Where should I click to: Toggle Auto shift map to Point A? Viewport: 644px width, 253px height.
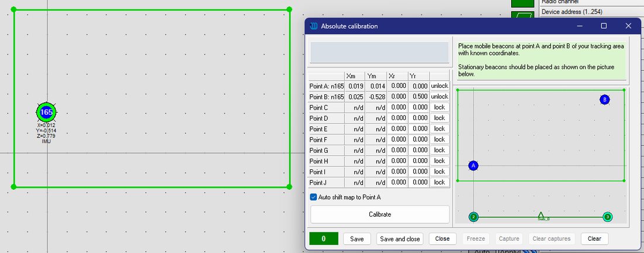pyautogui.click(x=313, y=197)
